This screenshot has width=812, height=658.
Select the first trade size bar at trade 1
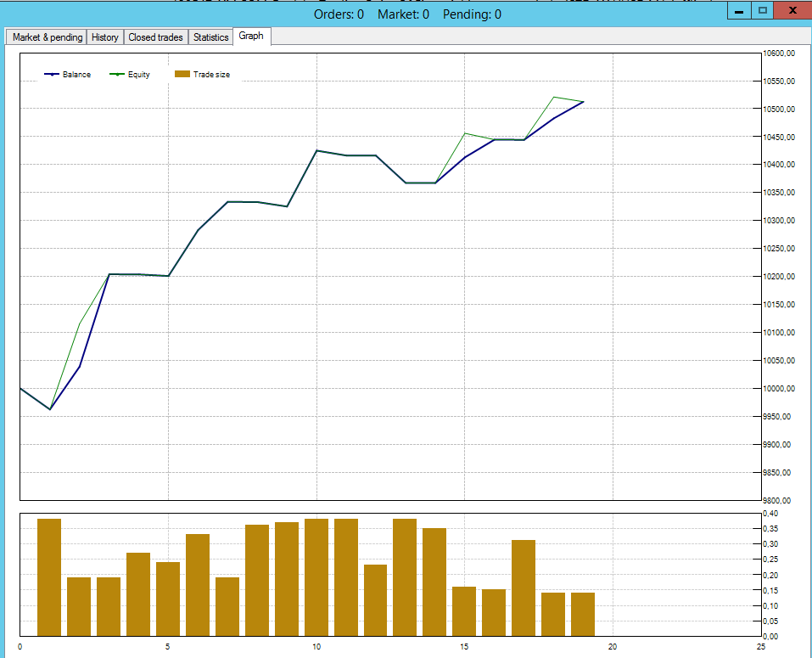49,577
